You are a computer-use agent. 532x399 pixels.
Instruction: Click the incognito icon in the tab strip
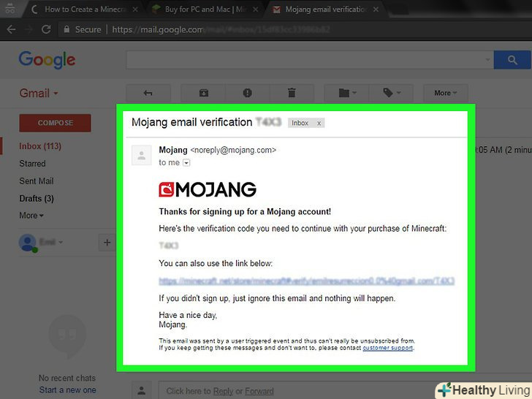9,9
